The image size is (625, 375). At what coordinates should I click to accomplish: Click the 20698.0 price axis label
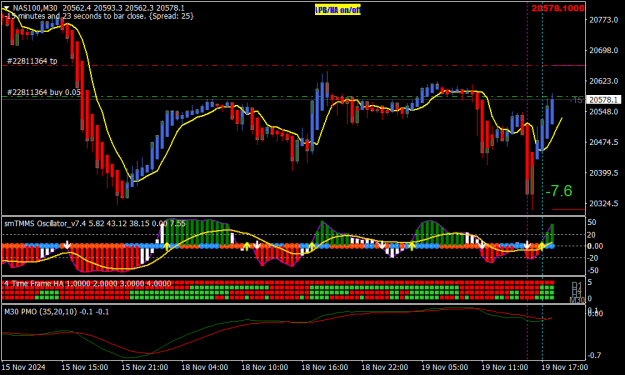[603, 50]
